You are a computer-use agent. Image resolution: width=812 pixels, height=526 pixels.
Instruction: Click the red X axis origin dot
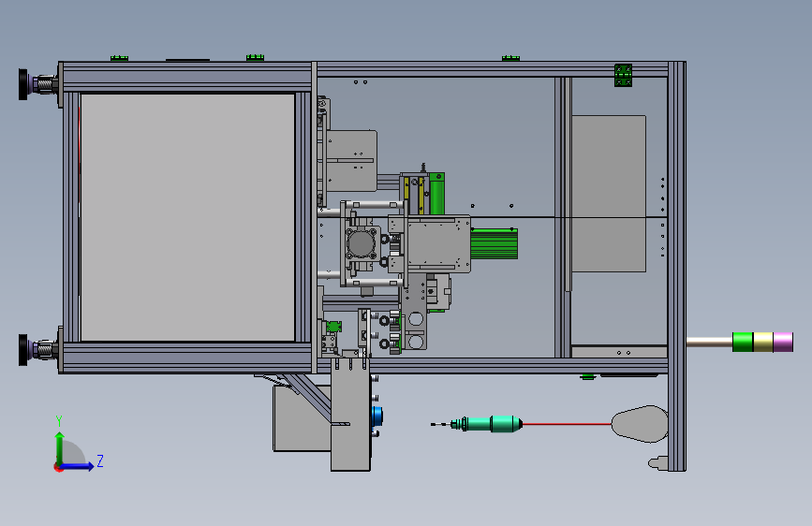(57, 467)
